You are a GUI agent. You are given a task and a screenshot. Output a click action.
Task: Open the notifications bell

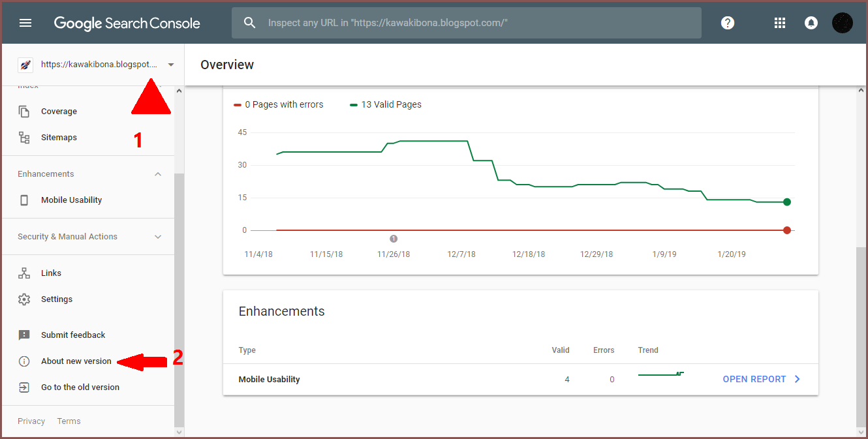point(811,23)
